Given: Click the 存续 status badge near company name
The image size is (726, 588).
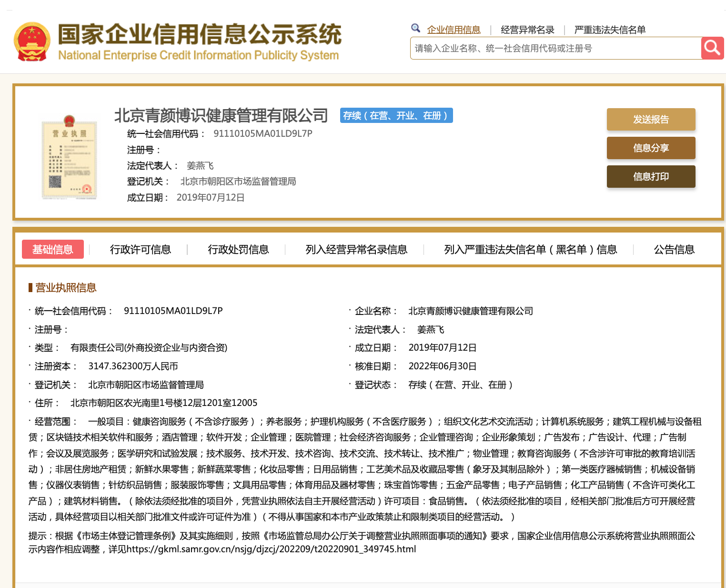Looking at the screenshot, I should coord(396,115).
